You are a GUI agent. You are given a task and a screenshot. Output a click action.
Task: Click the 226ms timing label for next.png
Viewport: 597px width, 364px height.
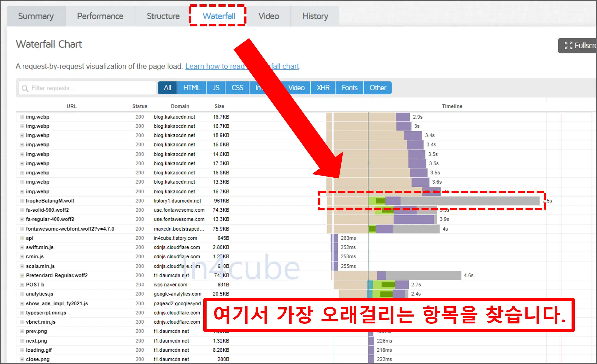click(384, 341)
